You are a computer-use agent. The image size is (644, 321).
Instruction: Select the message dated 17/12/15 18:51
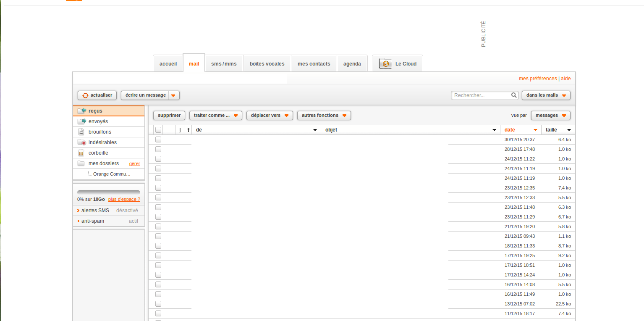pyautogui.click(x=158, y=265)
